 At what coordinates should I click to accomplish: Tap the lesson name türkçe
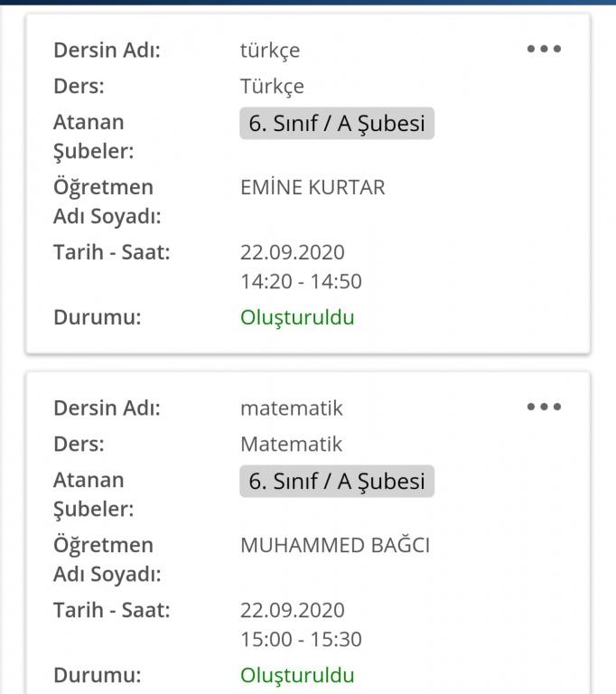[x=270, y=51]
